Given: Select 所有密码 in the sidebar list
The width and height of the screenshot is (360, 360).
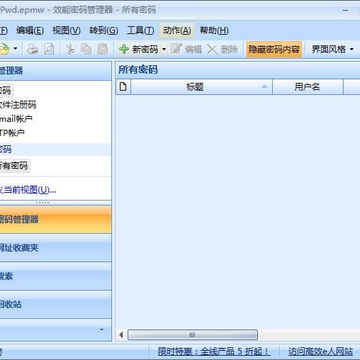Looking at the screenshot, I should pyautogui.click(x=15, y=166).
